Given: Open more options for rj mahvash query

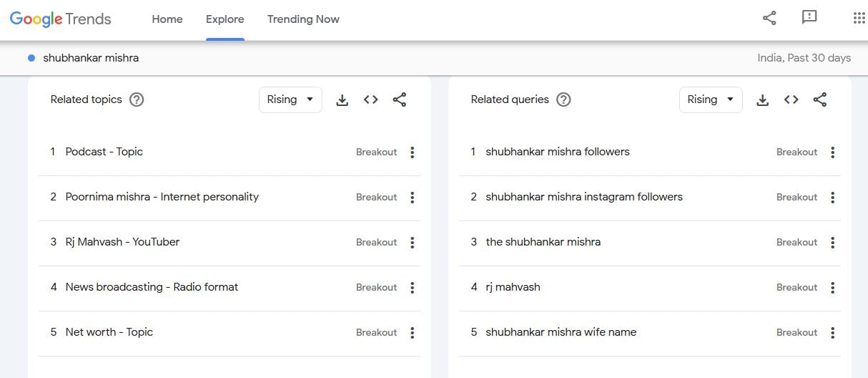Looking at the screenshot, I should click(832, 287).
